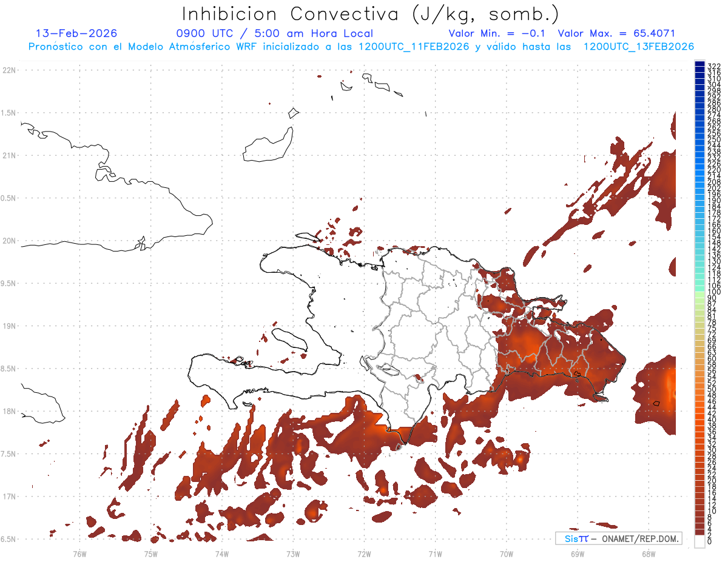The height and width of the screenshot is (562, 728).
Task: Pick the white swatch beside the 0 label
Action: click(699, 541)
